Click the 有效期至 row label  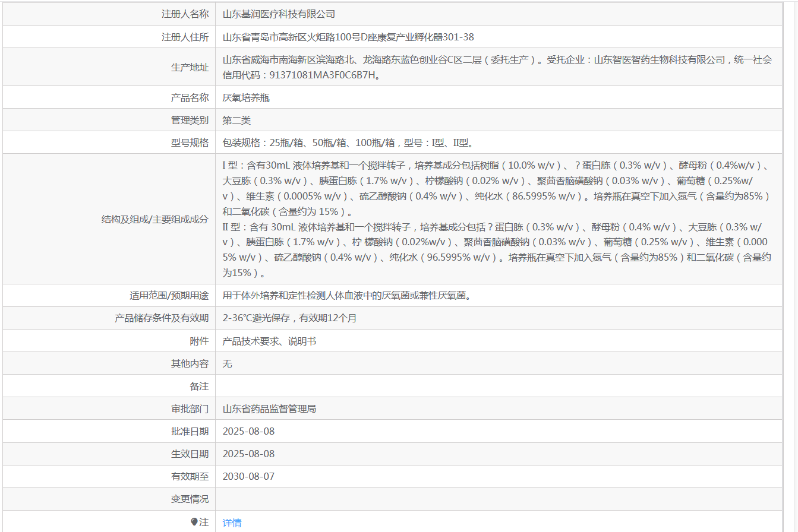(190, 476)
